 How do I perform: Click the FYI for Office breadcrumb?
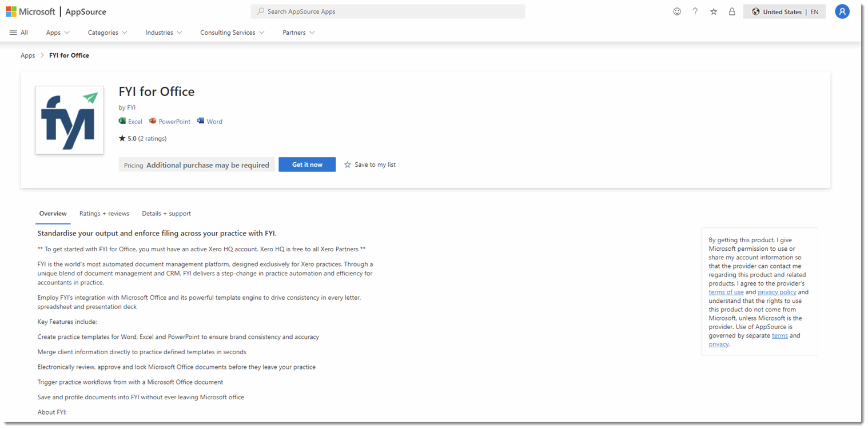pos(69,55)
